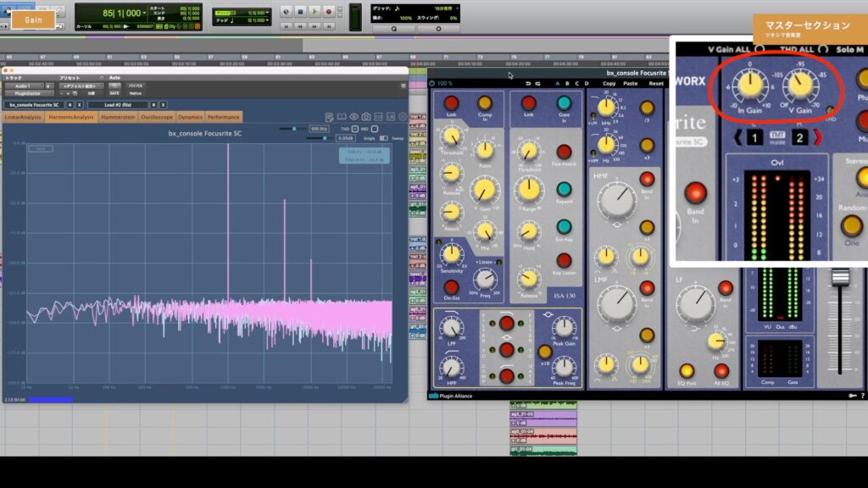This screenshot has height=488, width=868.
Task: Toggle the Ext Key teal button
Action: [564, 226]
